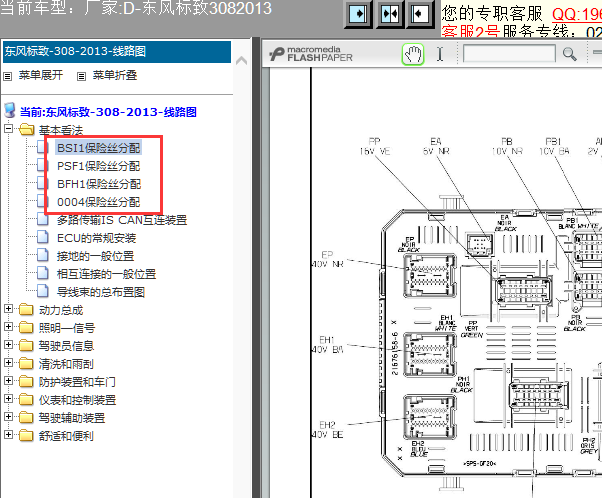Click the 清洗和雨刮 folder icon
Viewport: 602px width, 498px height.
pos(26,363)
